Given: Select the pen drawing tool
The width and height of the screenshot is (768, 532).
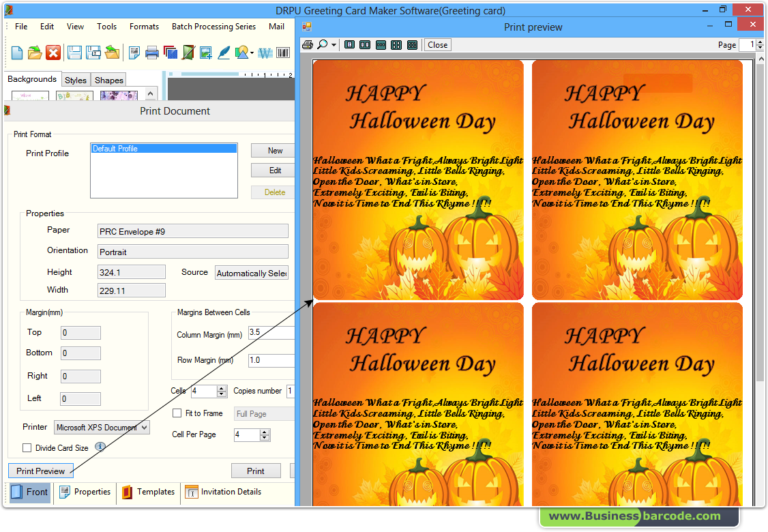Looking at the screenshot, I should tap(224, 53).
